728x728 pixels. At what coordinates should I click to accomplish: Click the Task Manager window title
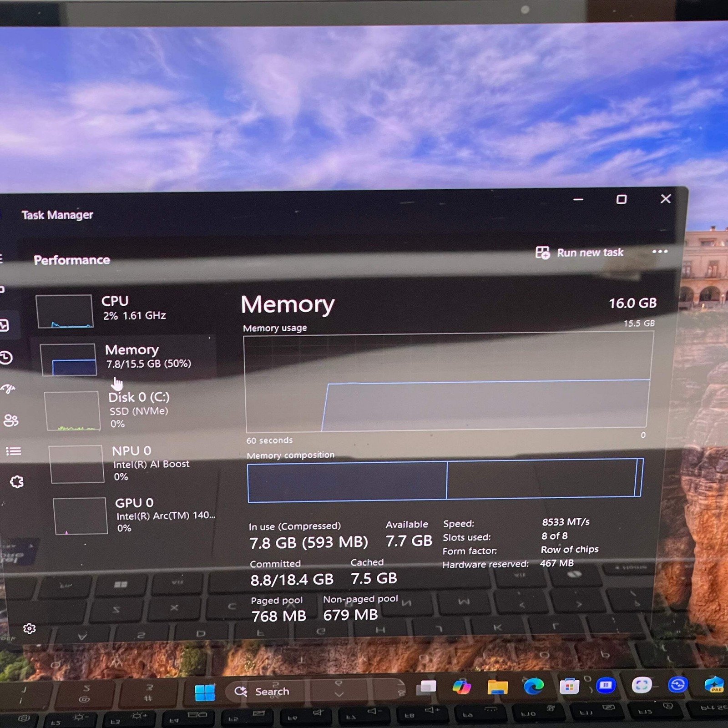click(57, 215)
